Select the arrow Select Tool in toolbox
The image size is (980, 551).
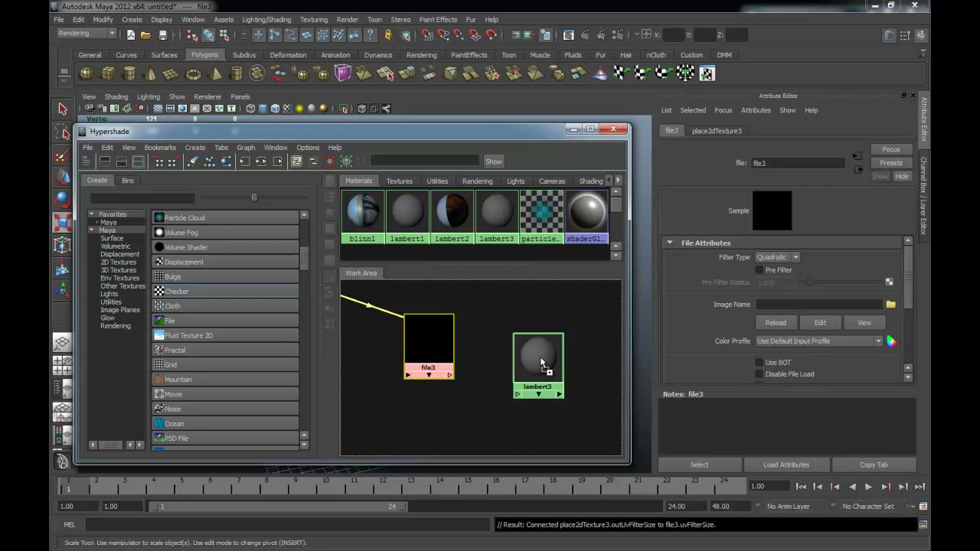[x=63, y=109]
